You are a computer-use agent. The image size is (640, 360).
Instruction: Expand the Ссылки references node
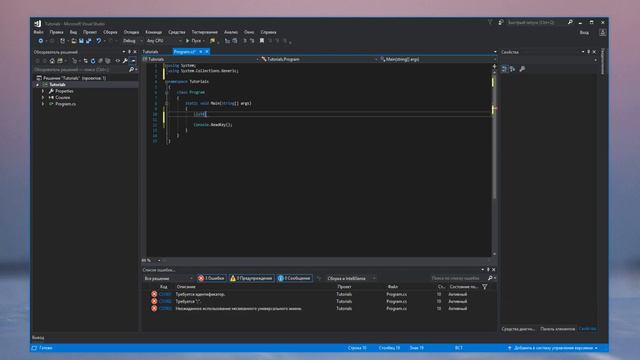[x=43, y=98]
